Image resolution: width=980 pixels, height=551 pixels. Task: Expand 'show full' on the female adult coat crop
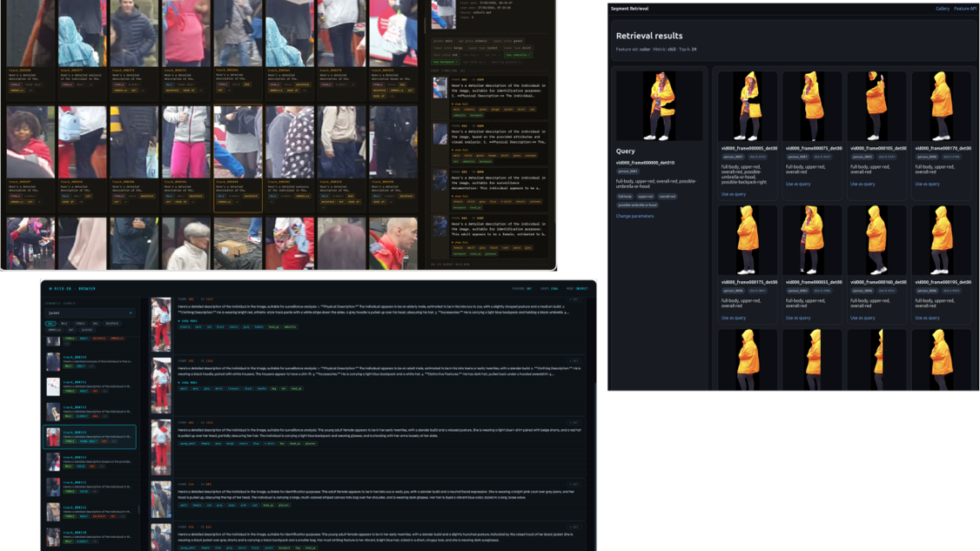coord(460,242)
